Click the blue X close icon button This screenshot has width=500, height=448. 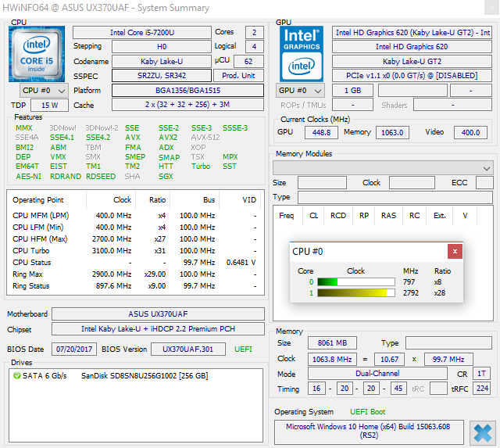coord(483,433)
